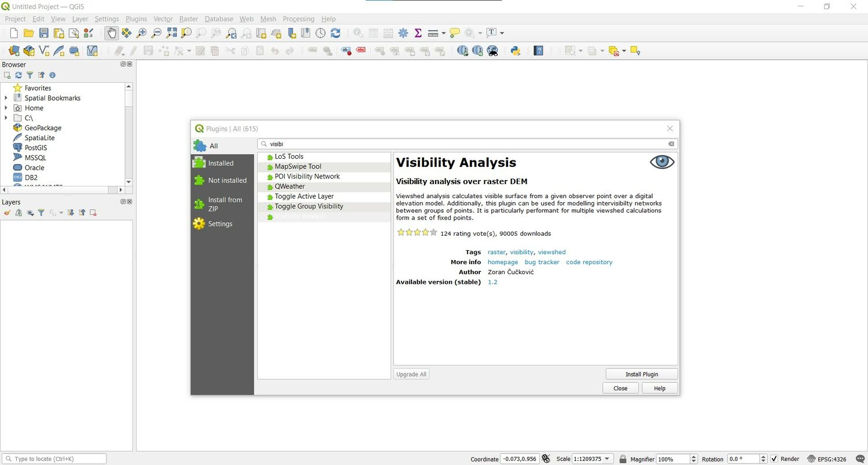Enable the Render checkbox in status bar

[774, 459]
